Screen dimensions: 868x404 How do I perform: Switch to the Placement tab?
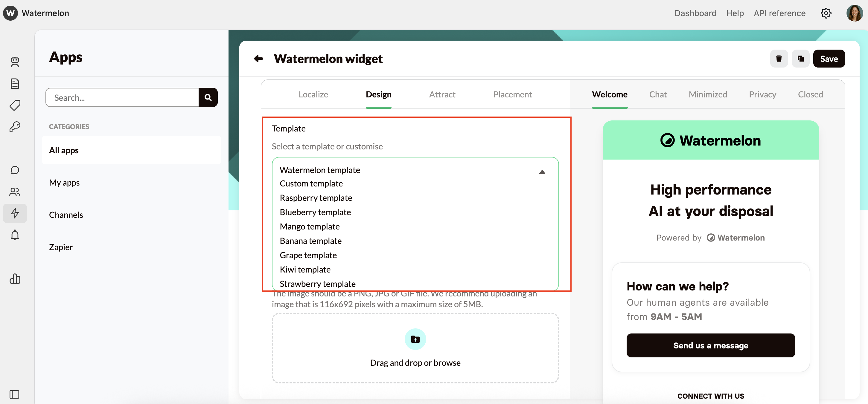(512, 95)
